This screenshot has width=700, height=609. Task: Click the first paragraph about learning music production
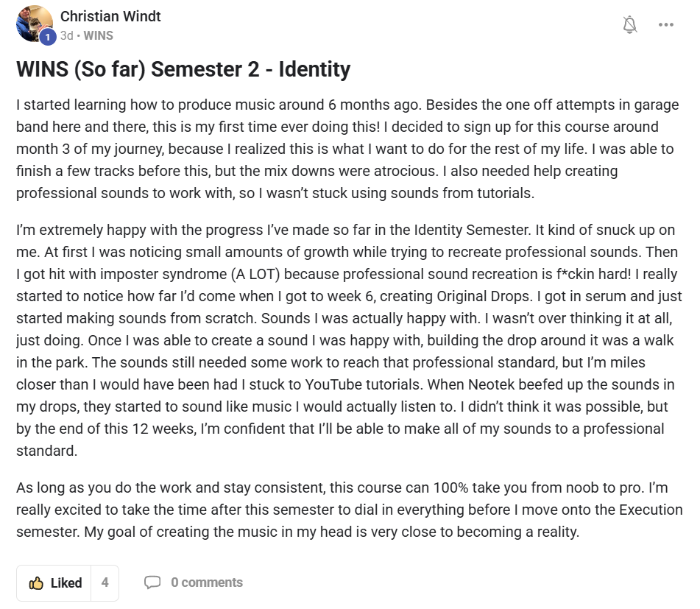tap(344, 149)
